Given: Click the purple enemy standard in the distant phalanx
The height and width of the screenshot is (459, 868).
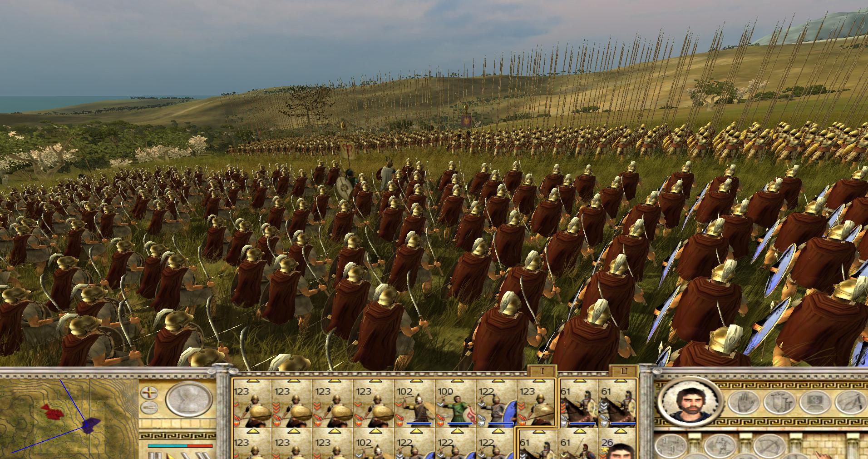Looking at the screenshot, I should coord(466,121).
